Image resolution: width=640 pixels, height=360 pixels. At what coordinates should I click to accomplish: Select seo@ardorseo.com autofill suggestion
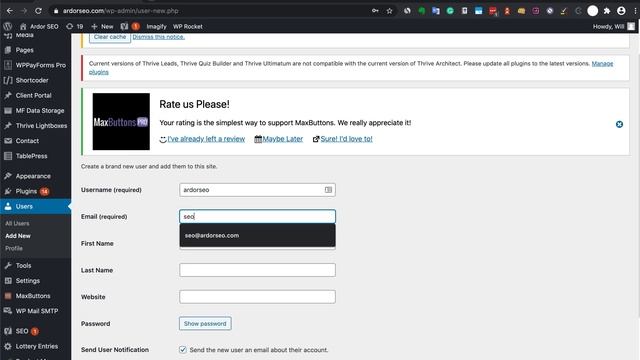(x=257, y=236)
